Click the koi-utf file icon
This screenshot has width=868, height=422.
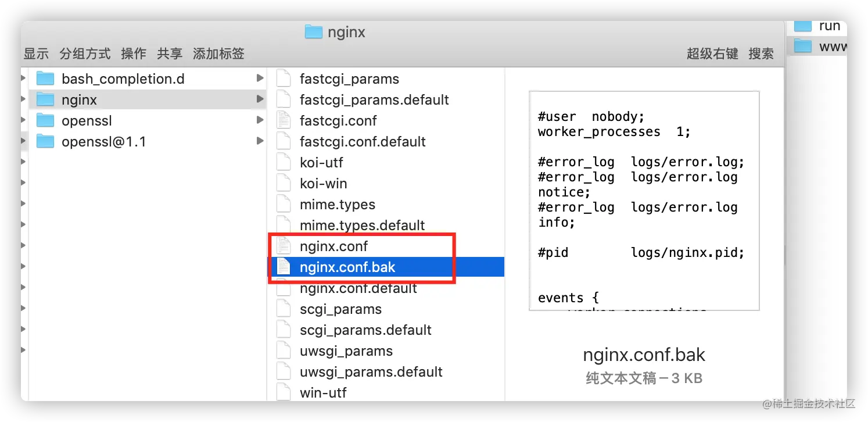[283, 162]
